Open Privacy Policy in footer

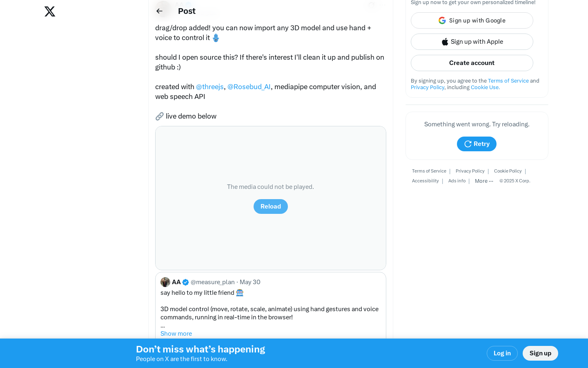click(x=470, y=171)
